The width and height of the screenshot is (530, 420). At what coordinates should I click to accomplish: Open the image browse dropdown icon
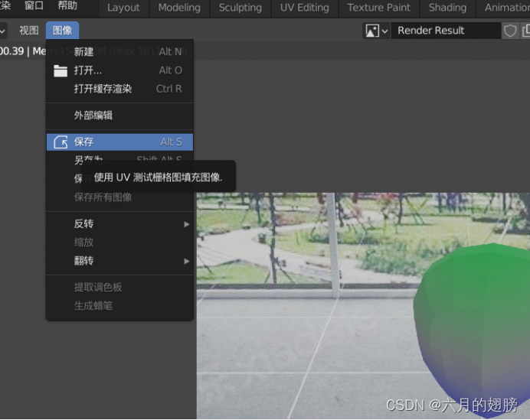[377, 31]
